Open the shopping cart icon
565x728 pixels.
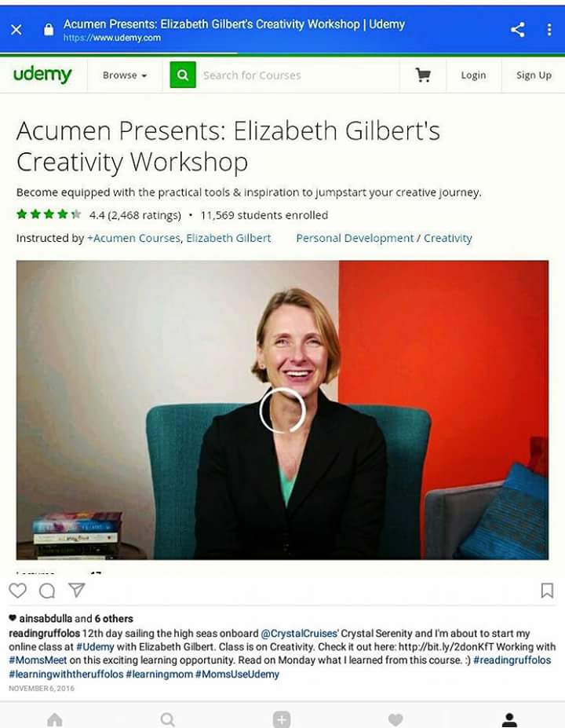coord(423,75)
